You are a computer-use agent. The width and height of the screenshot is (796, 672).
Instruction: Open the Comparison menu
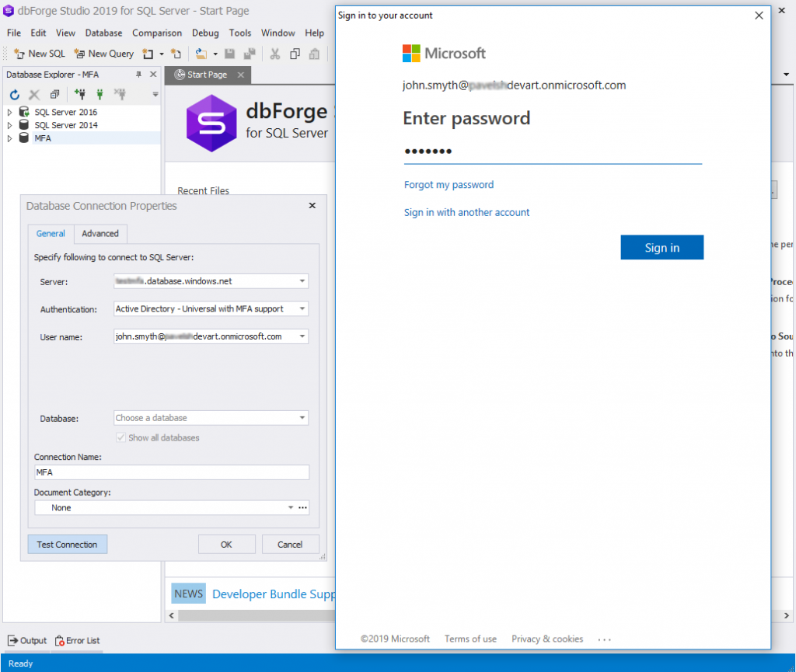(157, 33)
